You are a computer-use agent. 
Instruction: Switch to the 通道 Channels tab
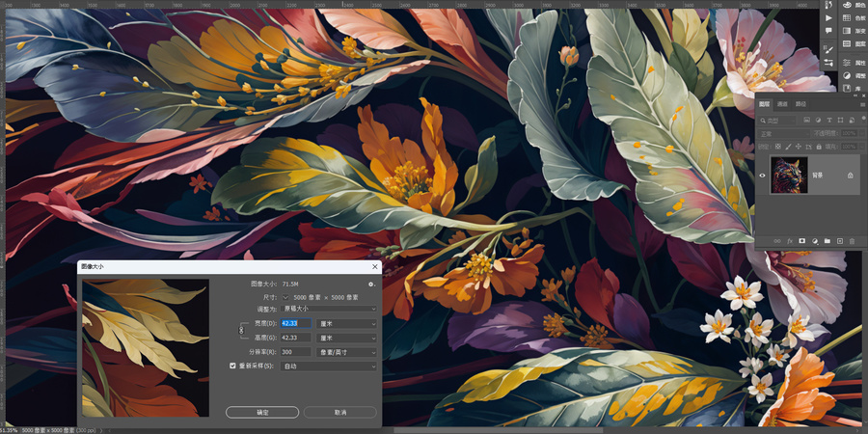pos(782,104)
